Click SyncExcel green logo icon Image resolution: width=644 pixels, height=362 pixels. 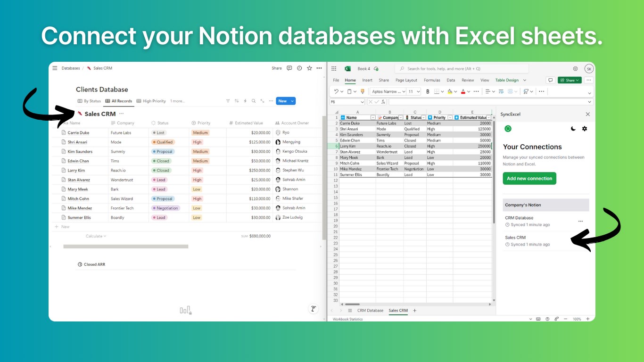508,129
